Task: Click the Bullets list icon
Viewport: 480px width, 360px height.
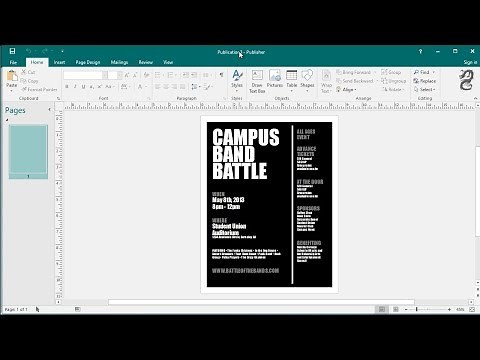Action: (x=159, y=75)
